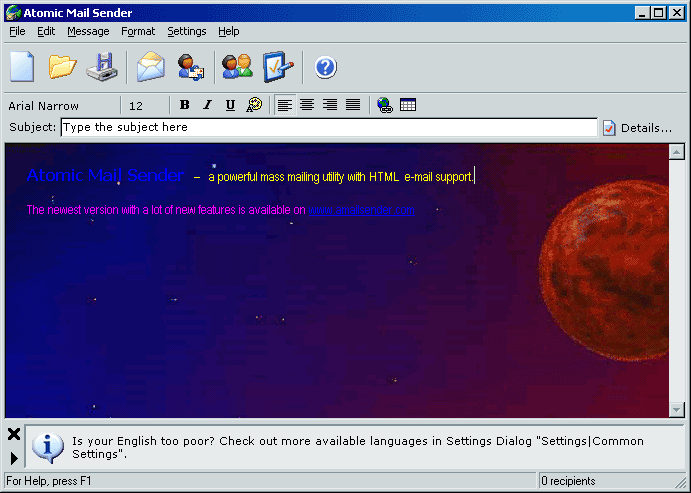Image resolution: width=691 pixels, height=493 pixels.
Task: Close the Atomic Mail Sender window
Action: (x=676, y=13)
